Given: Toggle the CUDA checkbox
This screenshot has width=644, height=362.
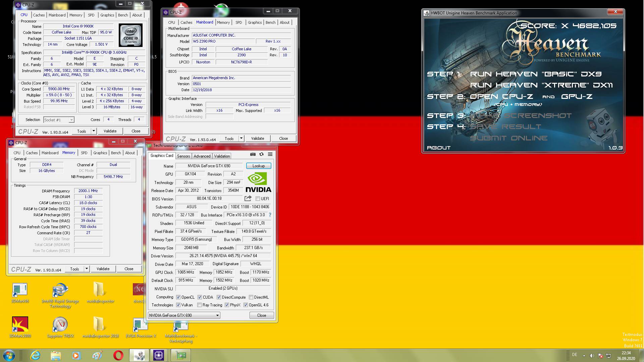Looking at the screenshot, I should click(x=200, y=297).
